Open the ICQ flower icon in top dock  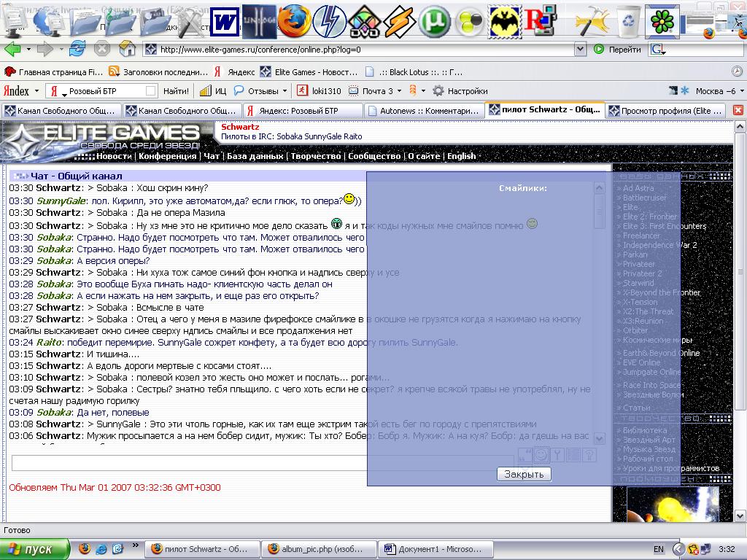coord(664,20)
